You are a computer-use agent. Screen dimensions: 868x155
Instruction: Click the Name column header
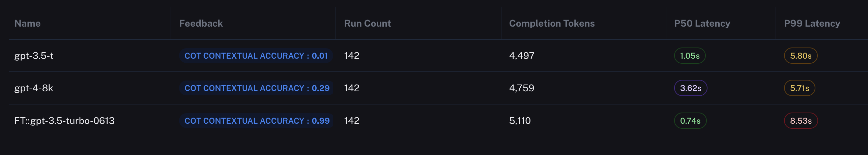point(27,23)
